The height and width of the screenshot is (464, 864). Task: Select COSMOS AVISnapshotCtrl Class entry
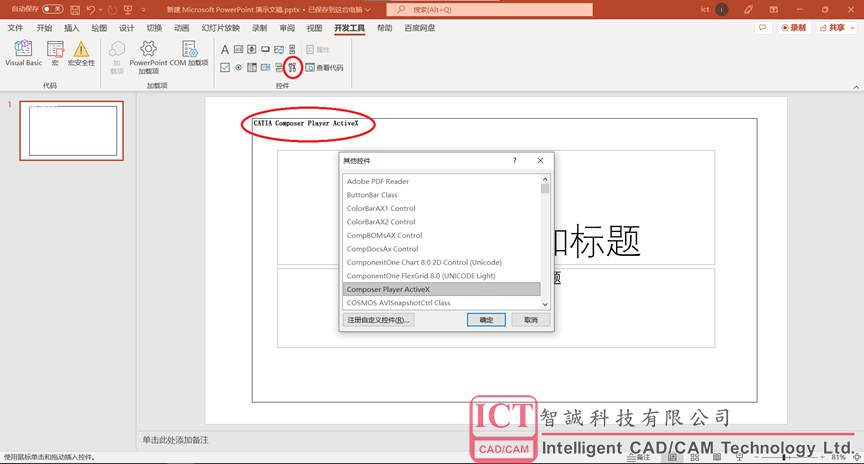441,303
